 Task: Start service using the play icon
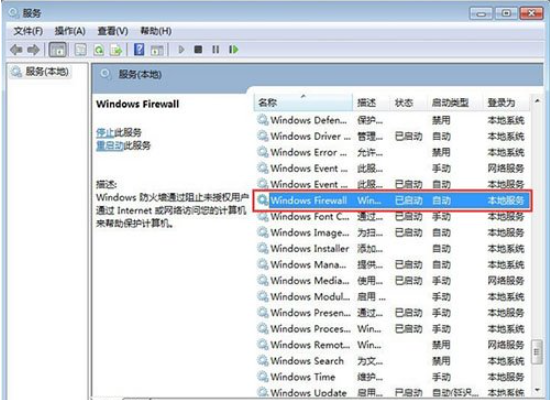(x=181, y=49)
